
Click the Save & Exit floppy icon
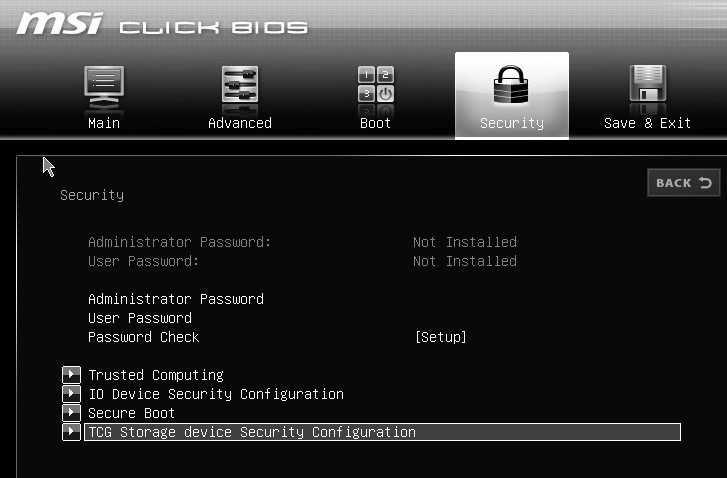[x=647, y=86]
